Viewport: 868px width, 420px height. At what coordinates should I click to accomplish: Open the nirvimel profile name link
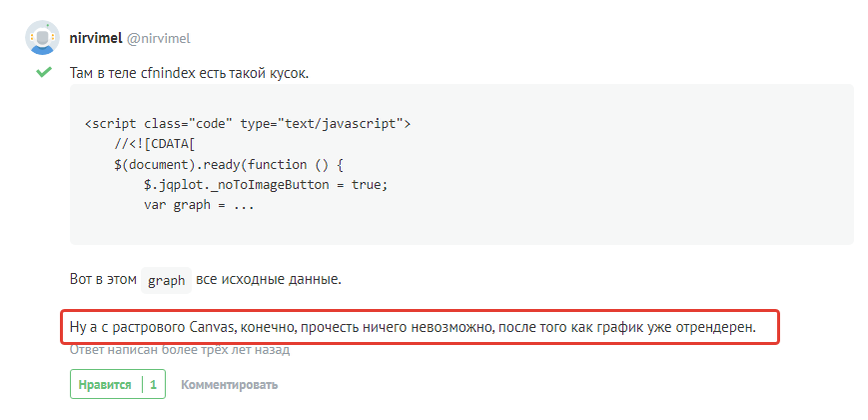click(x=95, y=38)
